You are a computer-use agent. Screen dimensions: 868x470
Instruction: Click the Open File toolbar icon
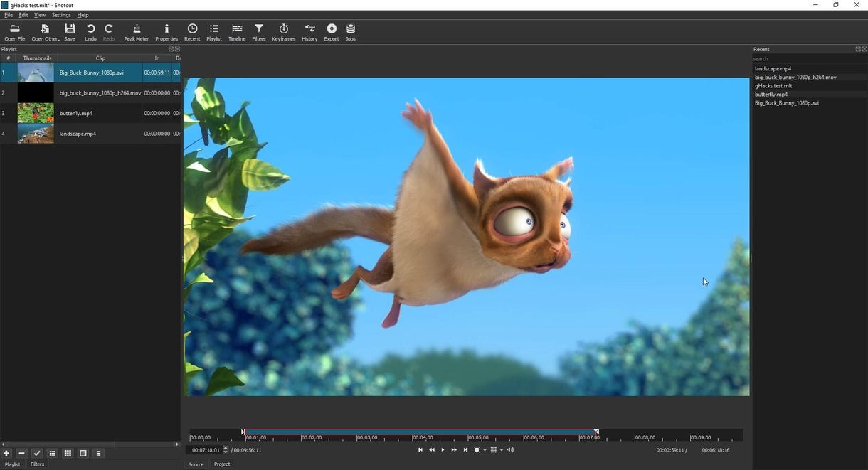(14, 32)
